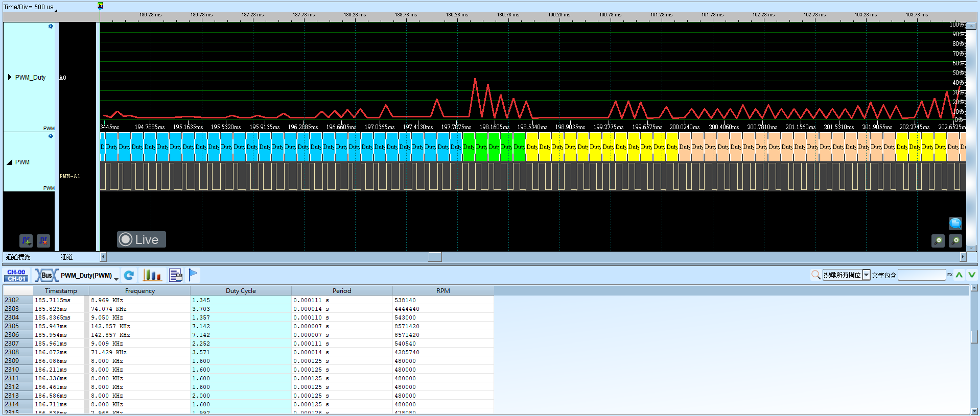The height and width of the screenshot is (416, 980).
Task: Click the Period column header
Action: pos(342,291)
